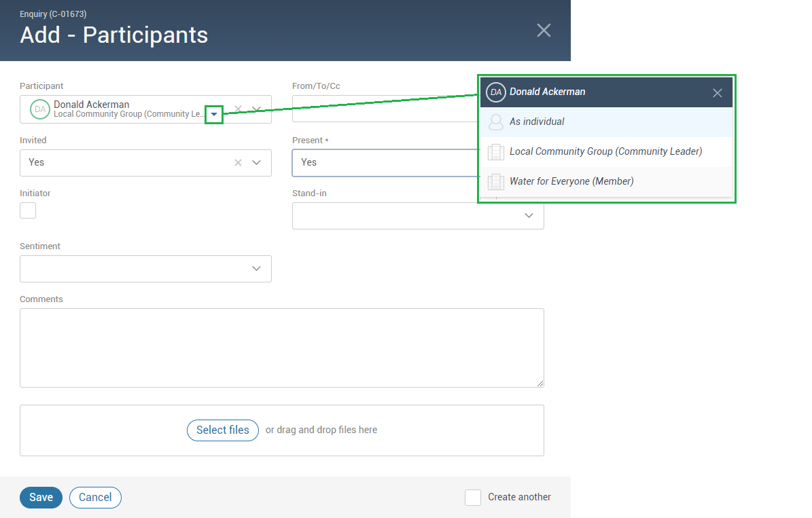The image size is (812, 518).
Task: Enable the Create another checkbox
Action: tap(473, 498)
